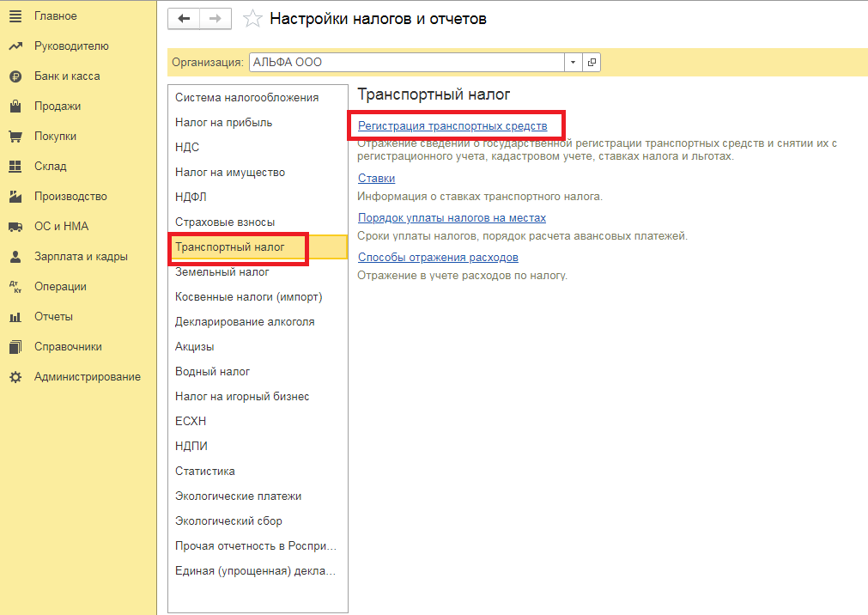Go forward using the right arrow button
The height and width of the screenshot is (615, 868).
[215, 19]
